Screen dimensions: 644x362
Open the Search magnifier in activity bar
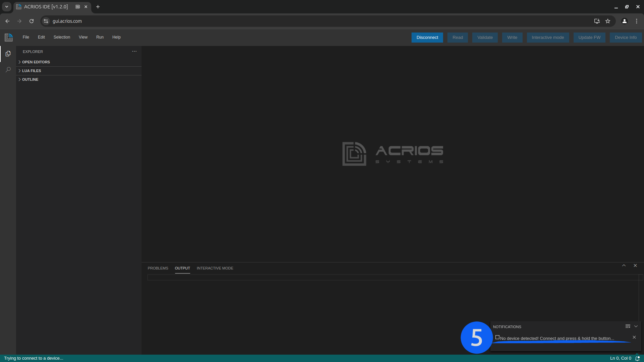[x=8, y=70]
